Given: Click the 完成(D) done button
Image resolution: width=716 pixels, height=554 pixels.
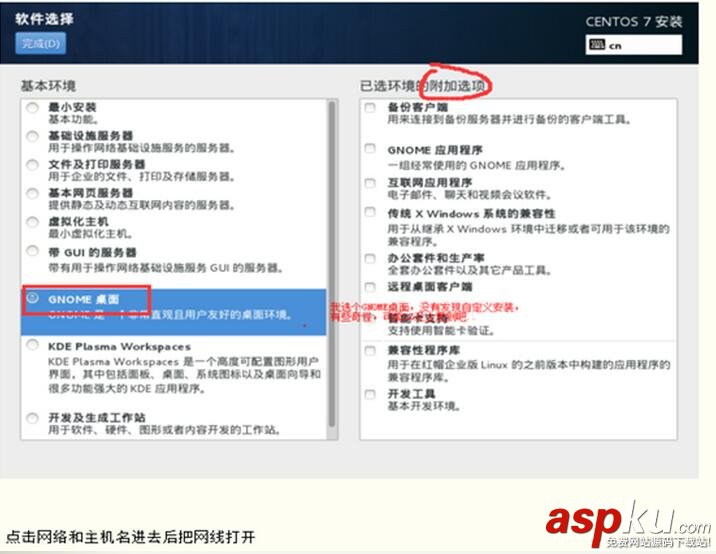Looking at the screenshot, I should coord(41,43).
